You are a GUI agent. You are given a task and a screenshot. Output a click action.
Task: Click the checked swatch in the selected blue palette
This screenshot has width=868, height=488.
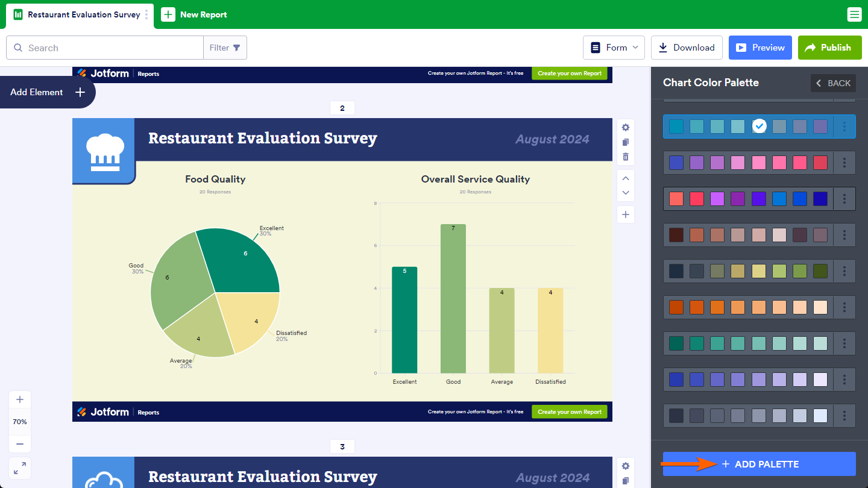[x=759, y=127]
